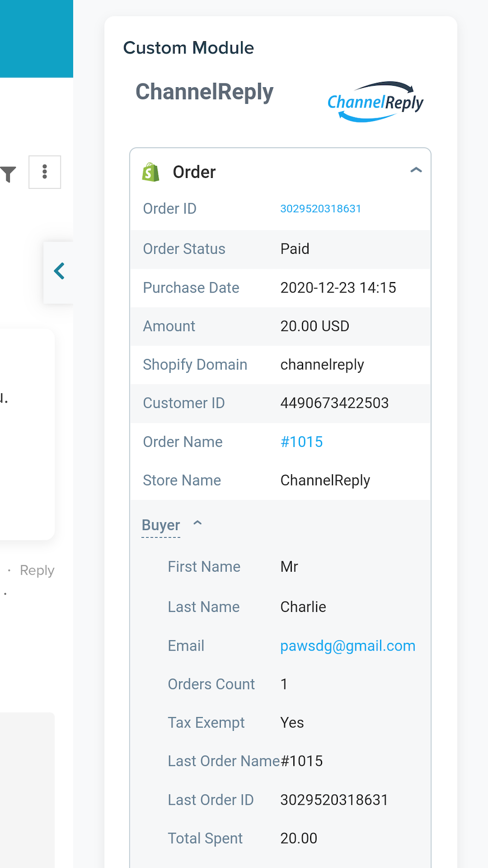This screenshot has height=868, width=488.
Task: Click the filter funnel icon
Action: [8, 174]
